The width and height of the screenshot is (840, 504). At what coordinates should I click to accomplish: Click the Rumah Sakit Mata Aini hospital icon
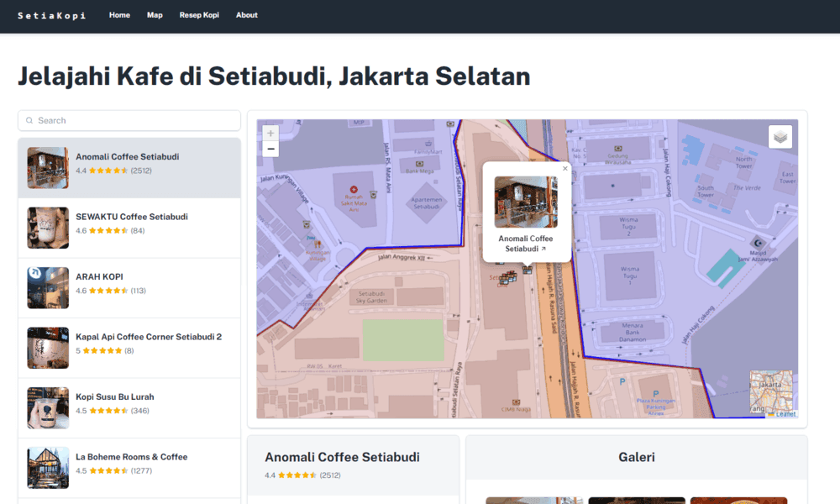coord(354,190)
